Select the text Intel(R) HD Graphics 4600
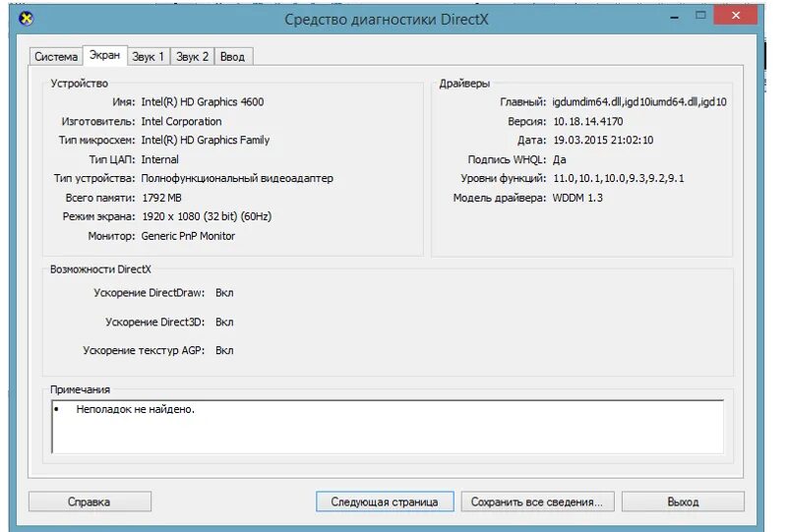 [203, 102]
